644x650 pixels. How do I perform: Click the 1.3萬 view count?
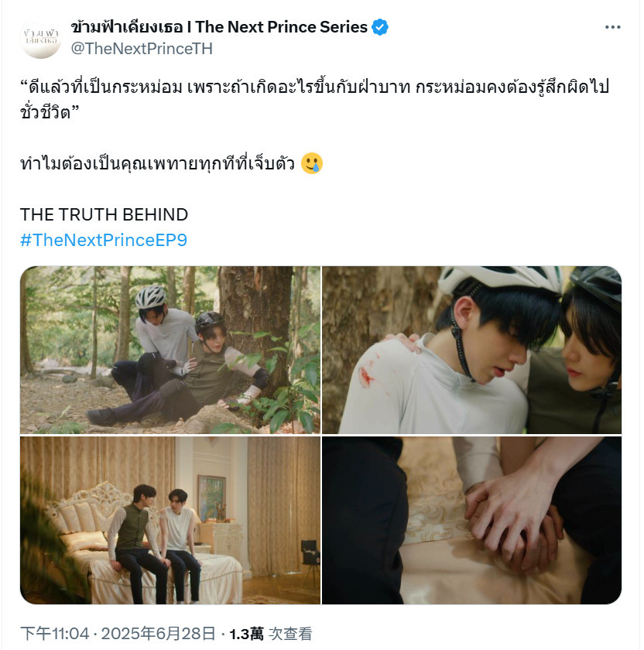[246, 634]
